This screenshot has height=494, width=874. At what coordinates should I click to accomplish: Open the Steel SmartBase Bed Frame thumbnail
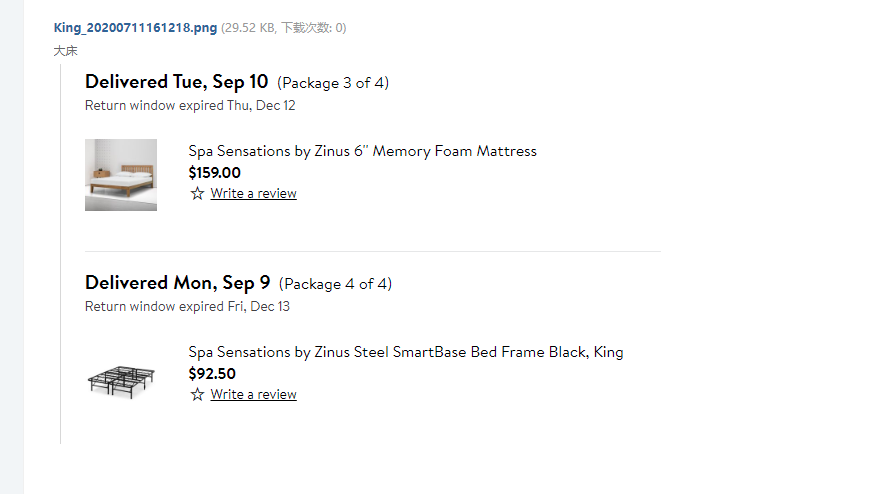tap(121, 378)
